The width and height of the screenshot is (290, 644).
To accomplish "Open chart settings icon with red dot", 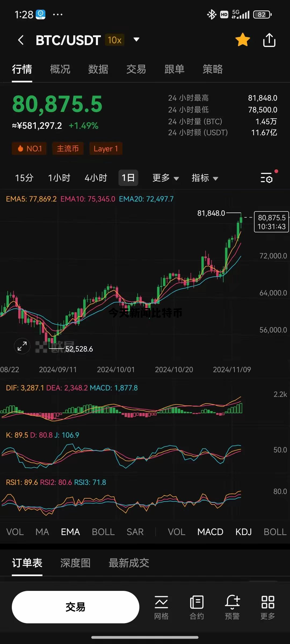I will (x=267, y=178).
